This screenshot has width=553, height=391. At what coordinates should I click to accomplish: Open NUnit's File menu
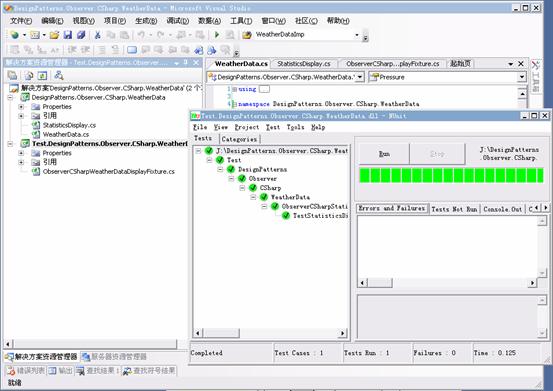(x=200, y=127)
